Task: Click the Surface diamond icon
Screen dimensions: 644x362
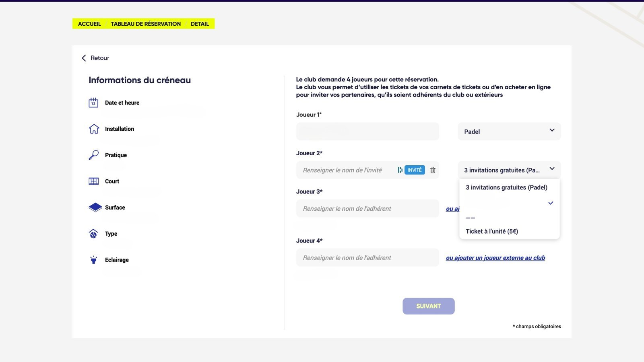Action: coord(95,207)
